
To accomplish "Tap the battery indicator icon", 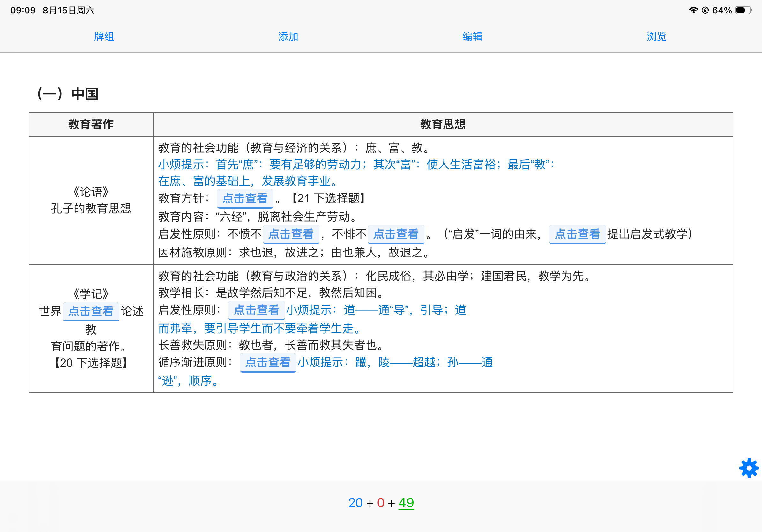I will (x=743, y=10).
